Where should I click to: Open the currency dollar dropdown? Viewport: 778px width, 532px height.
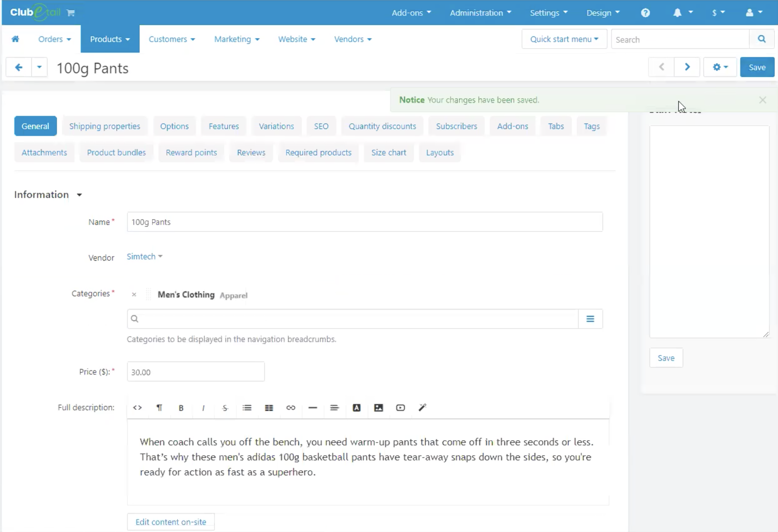[x=718, y=13]
